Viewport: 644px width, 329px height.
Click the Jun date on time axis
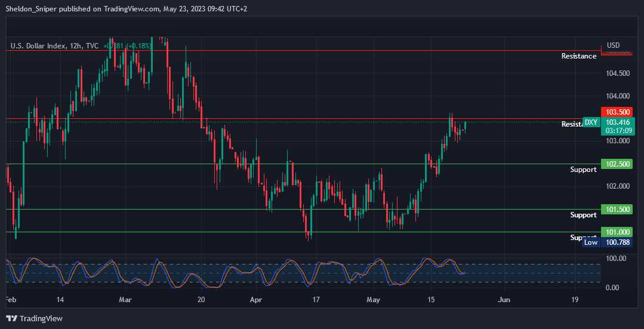(504, 299)
